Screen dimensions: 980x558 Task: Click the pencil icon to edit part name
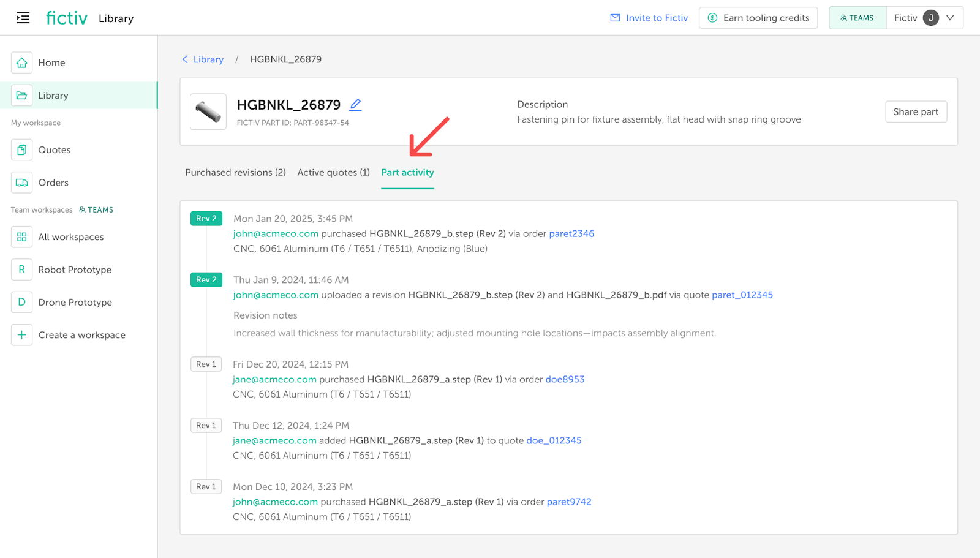355,105
